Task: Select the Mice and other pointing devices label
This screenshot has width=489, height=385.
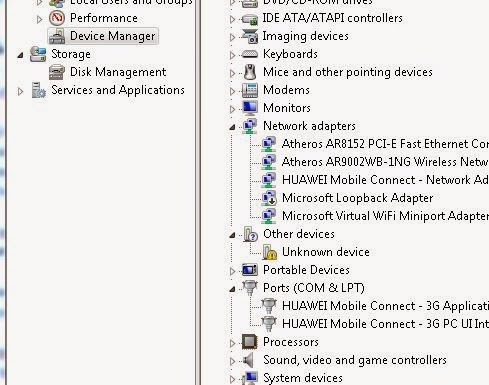Action: coord(348,72)
